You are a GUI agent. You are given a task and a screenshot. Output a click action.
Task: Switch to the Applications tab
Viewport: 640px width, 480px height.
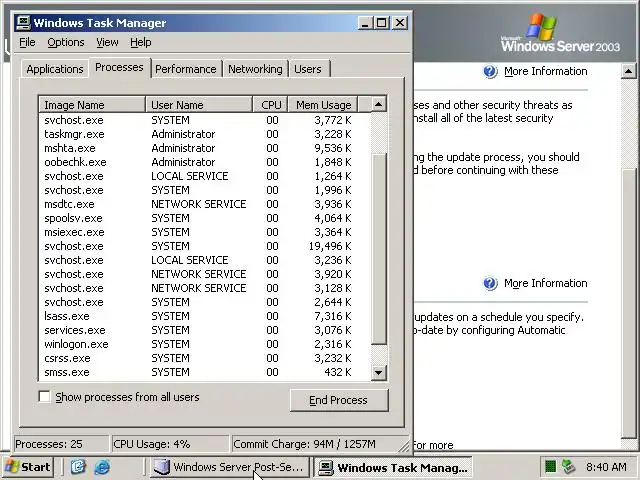tap(55, 69)
